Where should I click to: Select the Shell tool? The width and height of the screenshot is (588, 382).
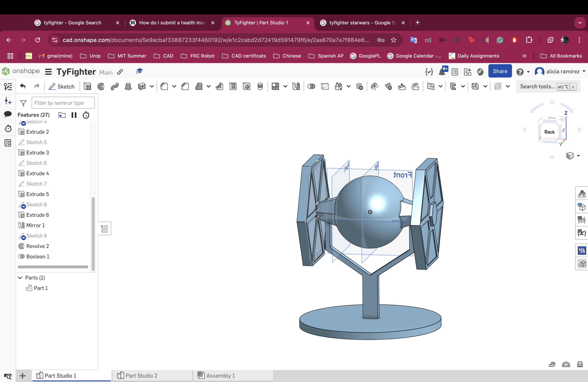pos(233,86)
